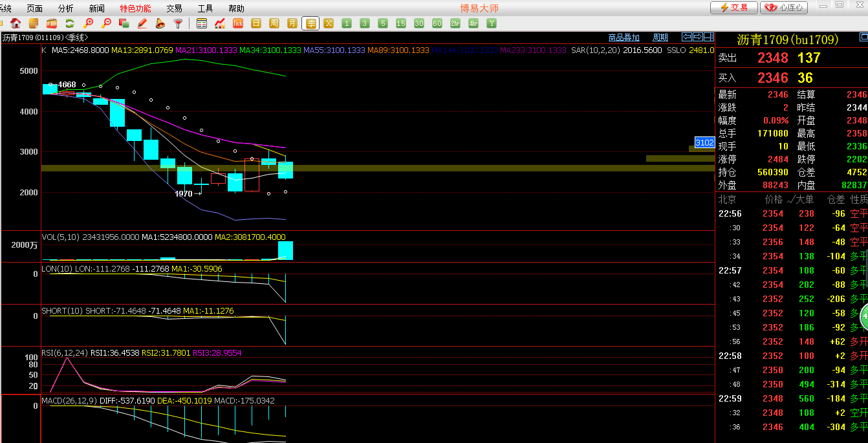Click the 4668 high price label

tap(67, 85)
